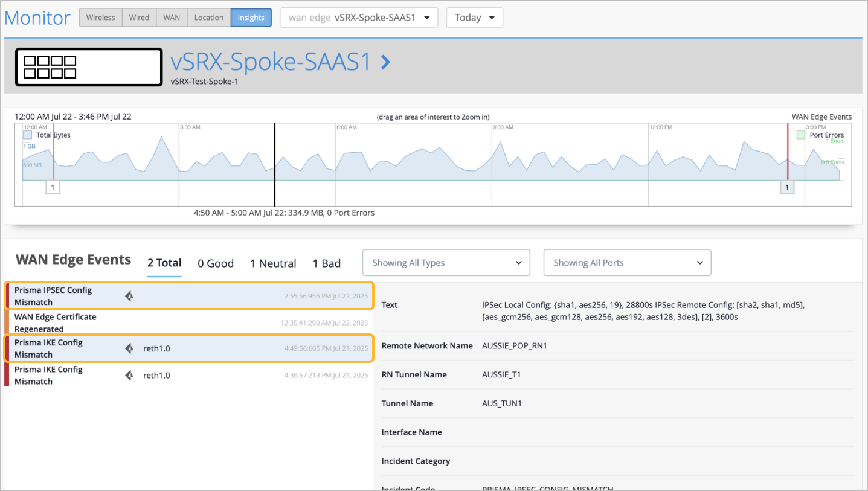Filter events by 2 Total

click(164, 263)
